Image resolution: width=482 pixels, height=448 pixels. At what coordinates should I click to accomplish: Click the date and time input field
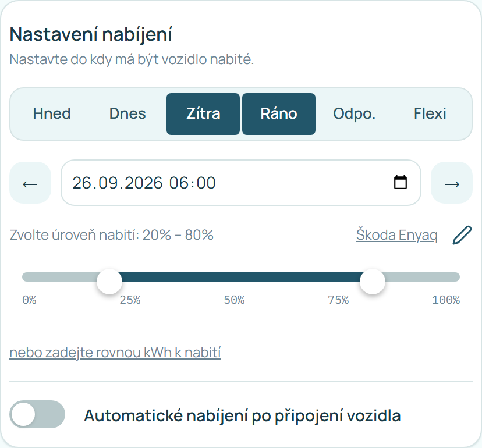click(240, 183)
